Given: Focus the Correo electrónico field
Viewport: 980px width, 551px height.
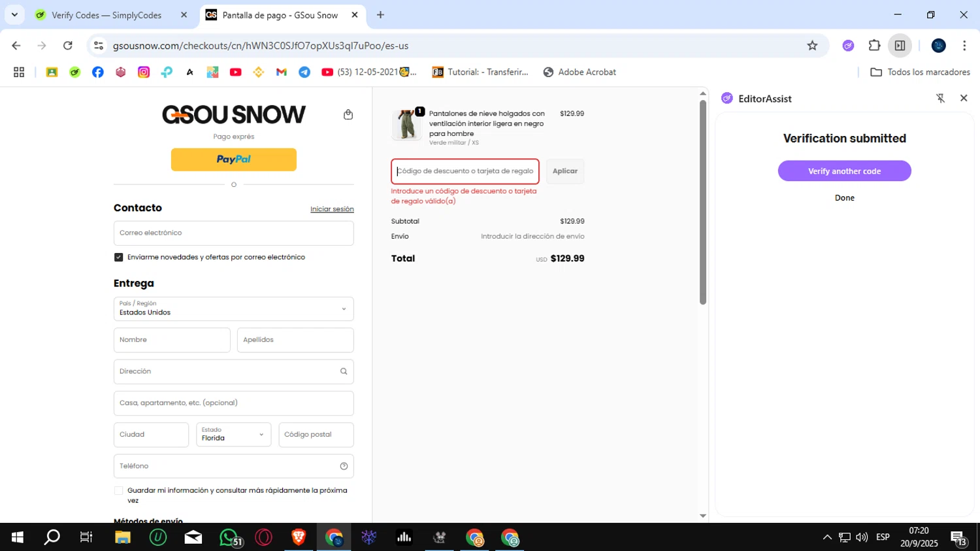Looking at the screenshot, I should pyautogui.click(x=234, y=233).
